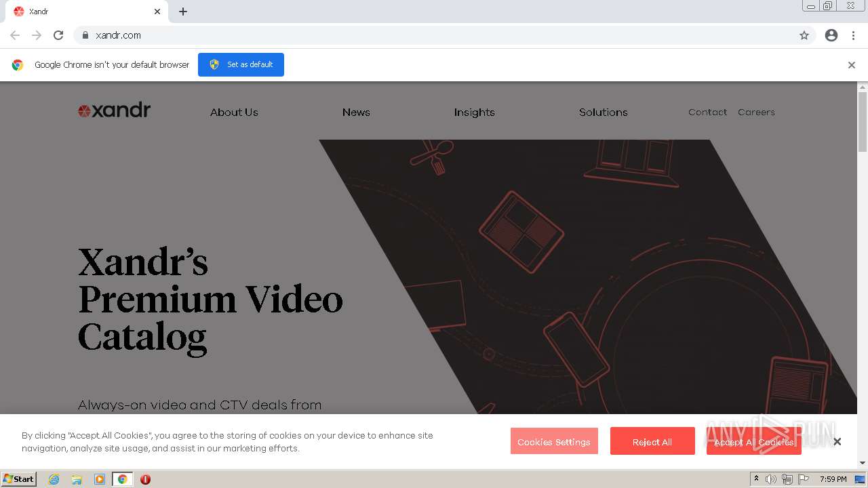Show hidden system tray icons

(x=756, y=479)
